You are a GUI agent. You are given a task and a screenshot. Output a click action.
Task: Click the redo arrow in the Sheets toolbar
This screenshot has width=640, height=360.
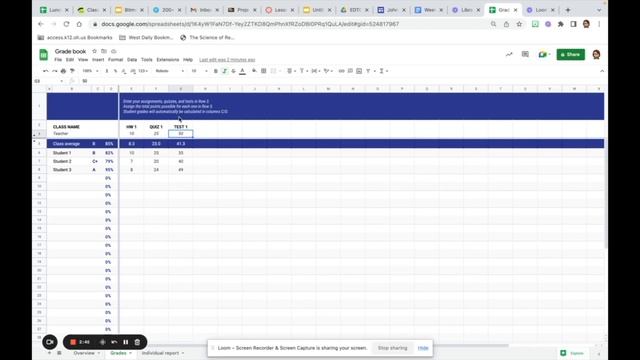[x=54, y=71]
